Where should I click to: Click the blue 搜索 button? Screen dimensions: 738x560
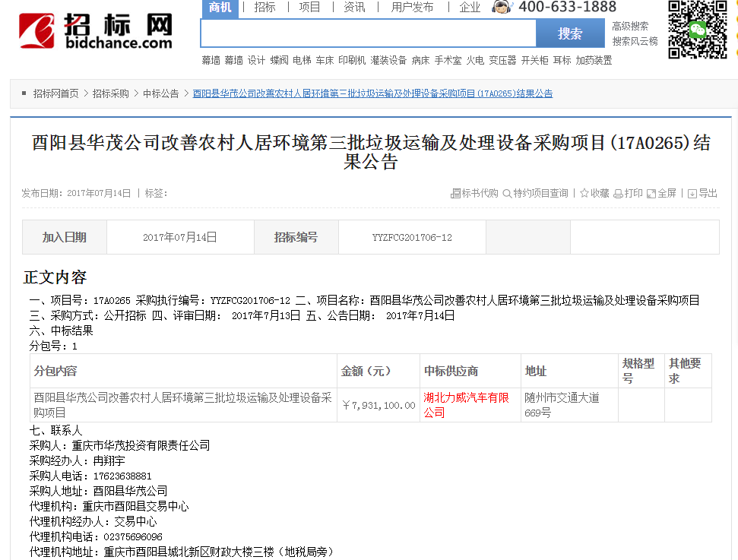click(570, 33)
